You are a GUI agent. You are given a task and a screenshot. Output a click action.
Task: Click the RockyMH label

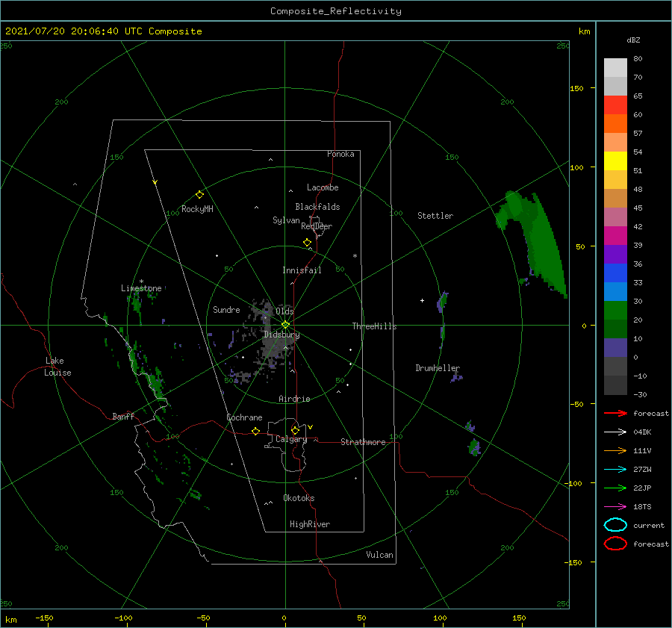(197, 209)
